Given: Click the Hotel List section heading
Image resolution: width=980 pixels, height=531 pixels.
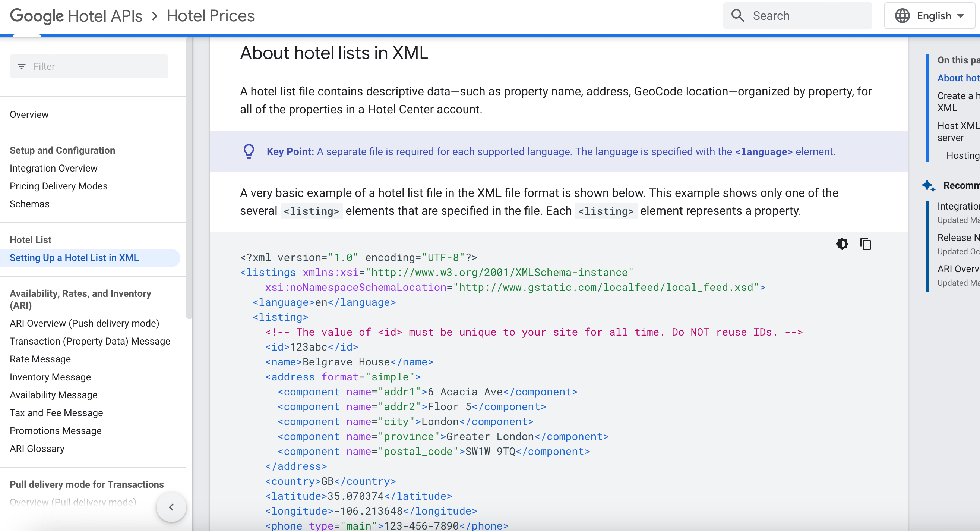Looking at the screenshot, I should coord(31,240).
